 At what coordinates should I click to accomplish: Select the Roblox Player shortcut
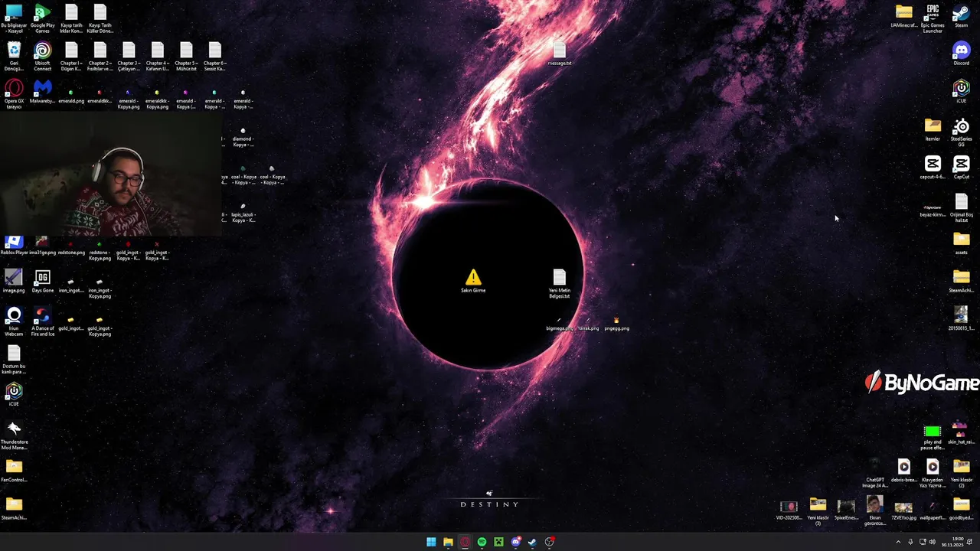[14, 246]
